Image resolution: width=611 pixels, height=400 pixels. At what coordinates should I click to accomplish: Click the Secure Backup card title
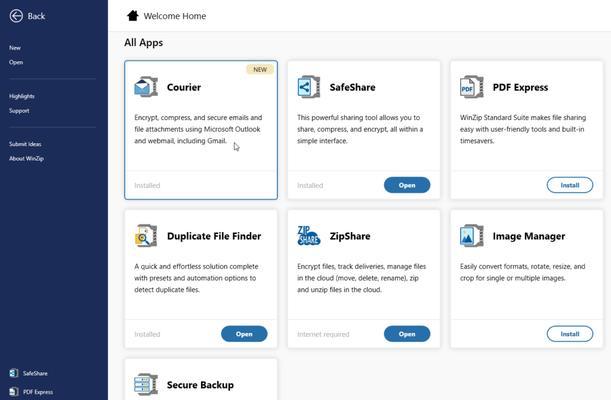pos(200,385)
